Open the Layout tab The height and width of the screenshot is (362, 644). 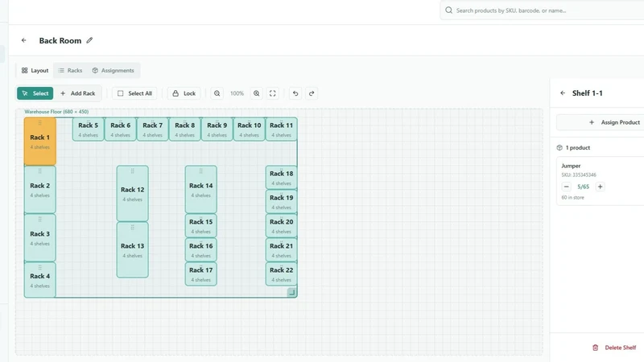35,71
